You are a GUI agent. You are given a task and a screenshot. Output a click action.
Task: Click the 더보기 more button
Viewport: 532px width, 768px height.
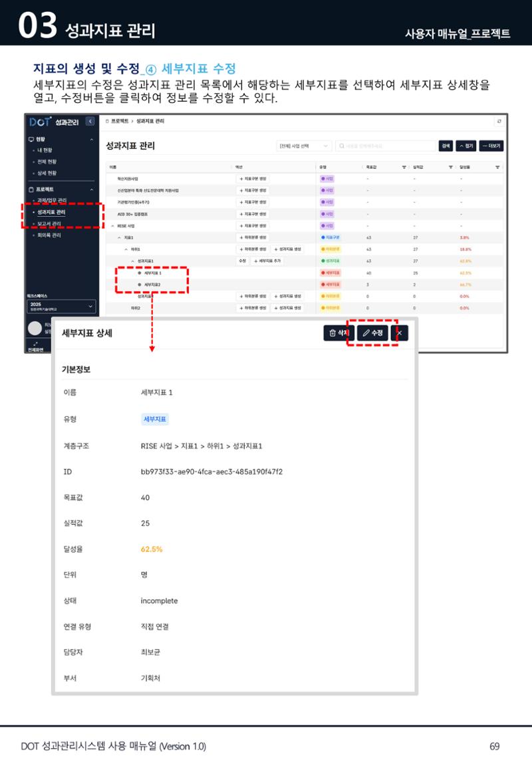pyautogui.click(x=491, y=146)
